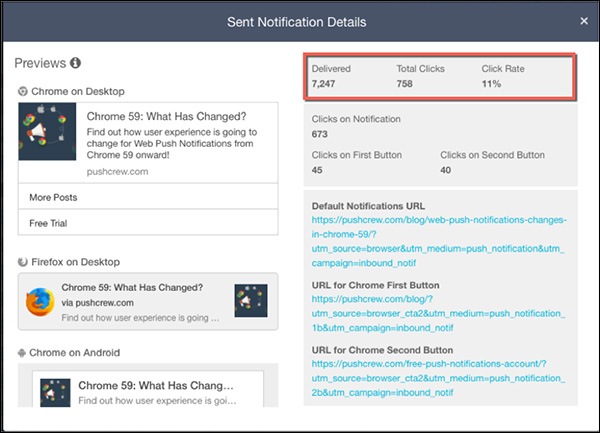The width and height of the screenshot is (600, 433).
Task: Click the Click Rate value 11%
Action: [491, 84]
